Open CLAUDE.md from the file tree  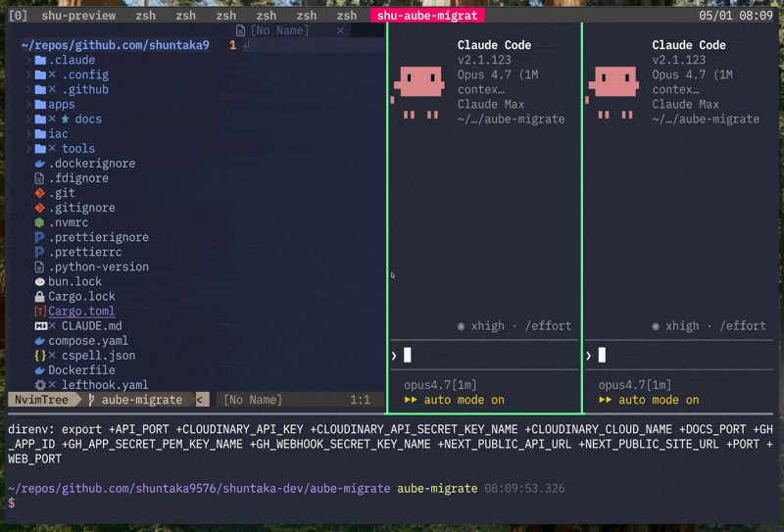(91, 326)
